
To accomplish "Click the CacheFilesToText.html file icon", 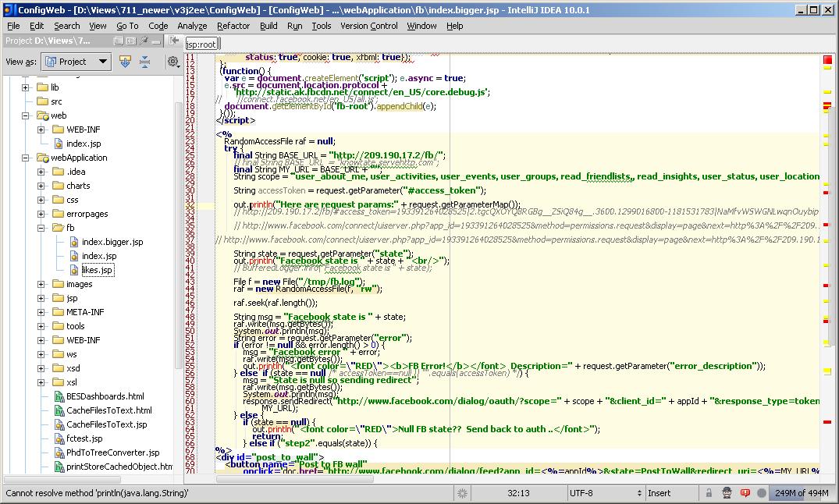I will pyautogui.click(x=59, y=410).
